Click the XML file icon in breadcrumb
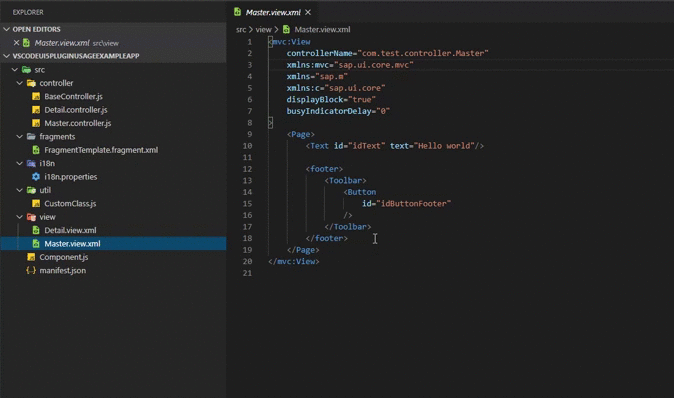Viewport: 674px width, 398px height. 286,29
